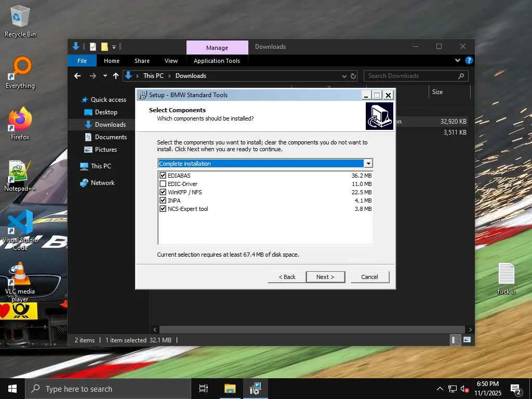The image size is (532, 399).
Task: Select the VLC media player shortcut
Action: point(20,282)
